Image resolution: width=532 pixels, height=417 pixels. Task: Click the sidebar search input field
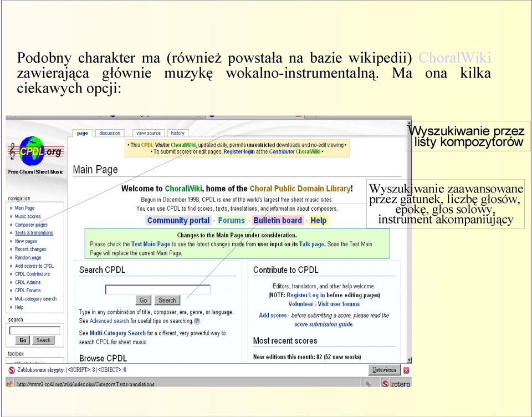click(34, 330)
